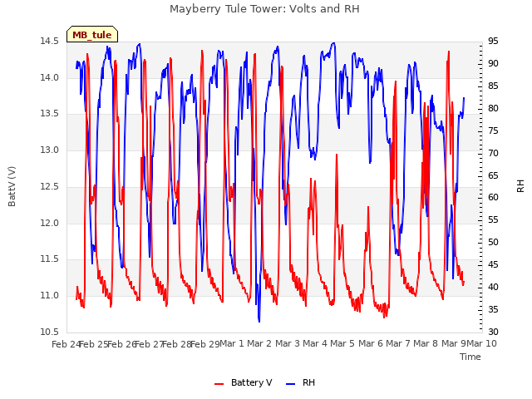Click the 'RH' right axis title
Image resolution: width=532 pixels, height=399 pixels.
pyautogui.click(x=520, y=186)
